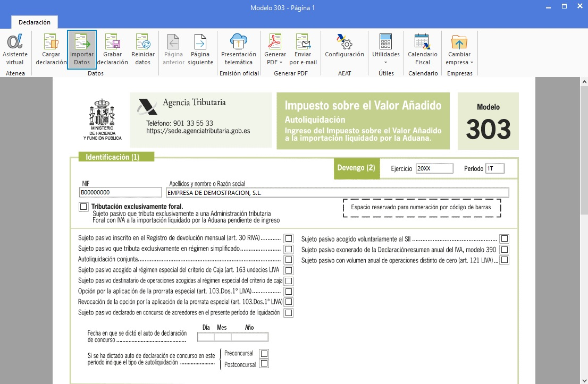
Task: Click the Cargar declaración icon
Action: 51,49
